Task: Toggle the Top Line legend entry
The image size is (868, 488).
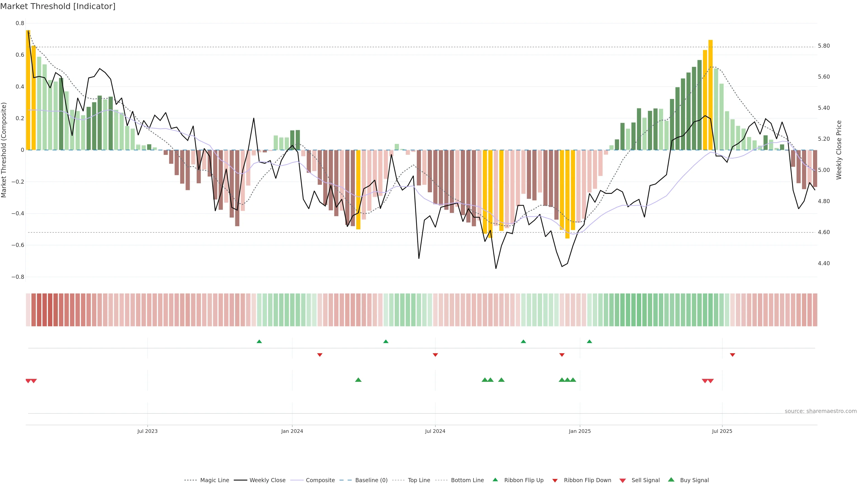Action: tap(419, 480)
